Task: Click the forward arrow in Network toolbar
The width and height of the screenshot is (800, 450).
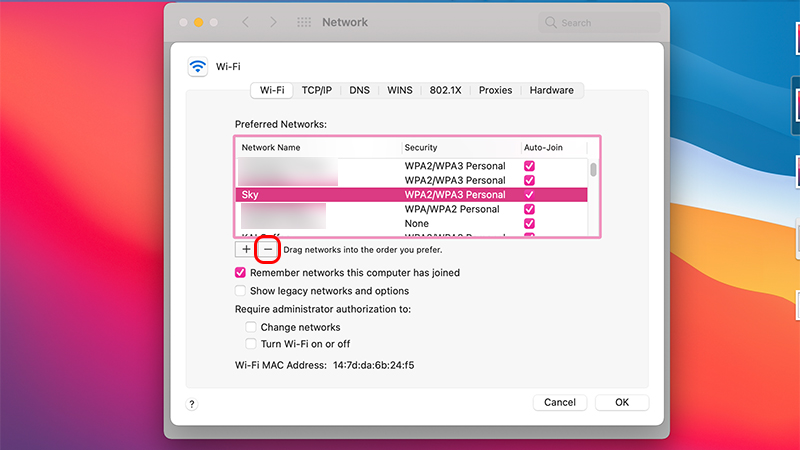Action: point(273,22)
